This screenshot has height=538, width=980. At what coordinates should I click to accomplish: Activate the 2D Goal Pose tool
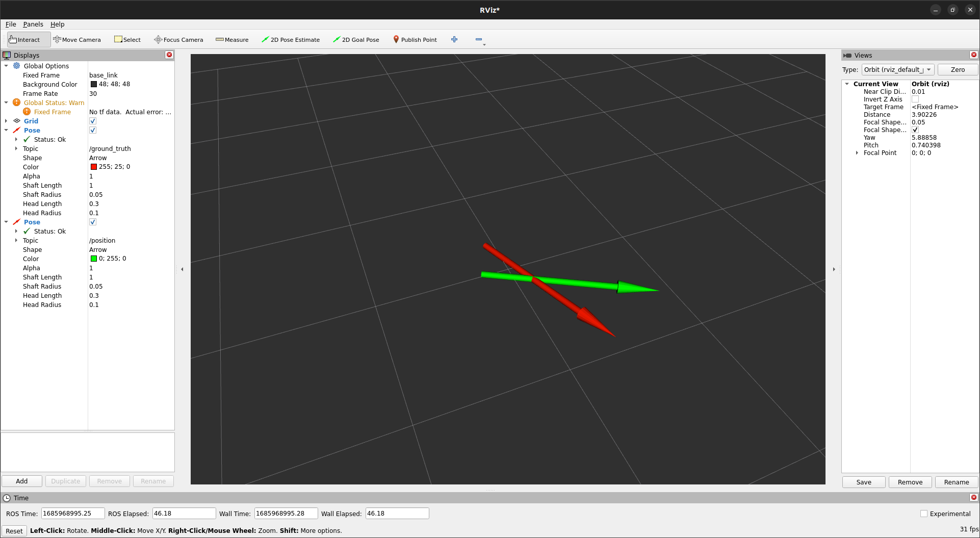coord(356,39)
